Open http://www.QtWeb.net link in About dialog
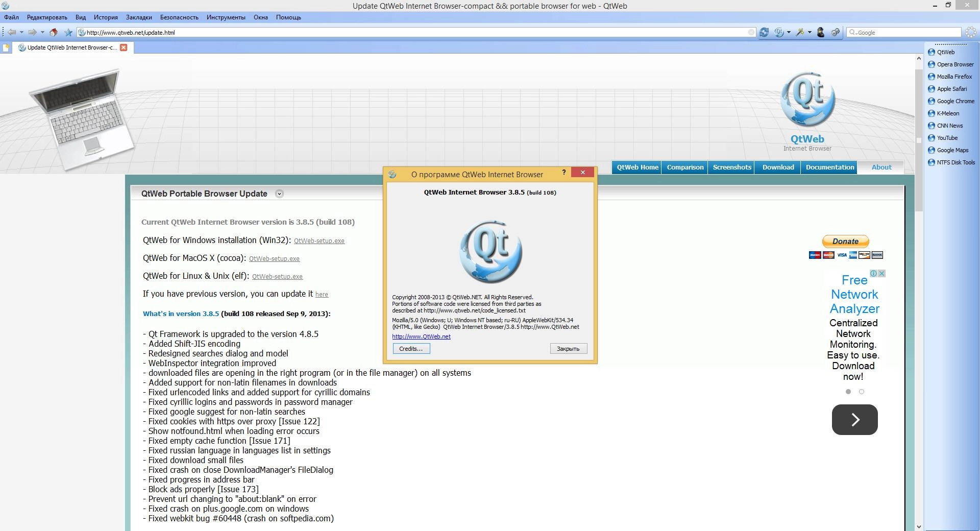Screen dimensions: 980x531 421,336
